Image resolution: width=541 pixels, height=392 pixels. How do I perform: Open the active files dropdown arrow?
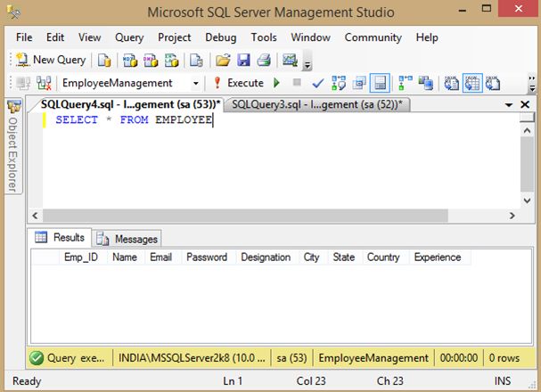coord(511,105)
